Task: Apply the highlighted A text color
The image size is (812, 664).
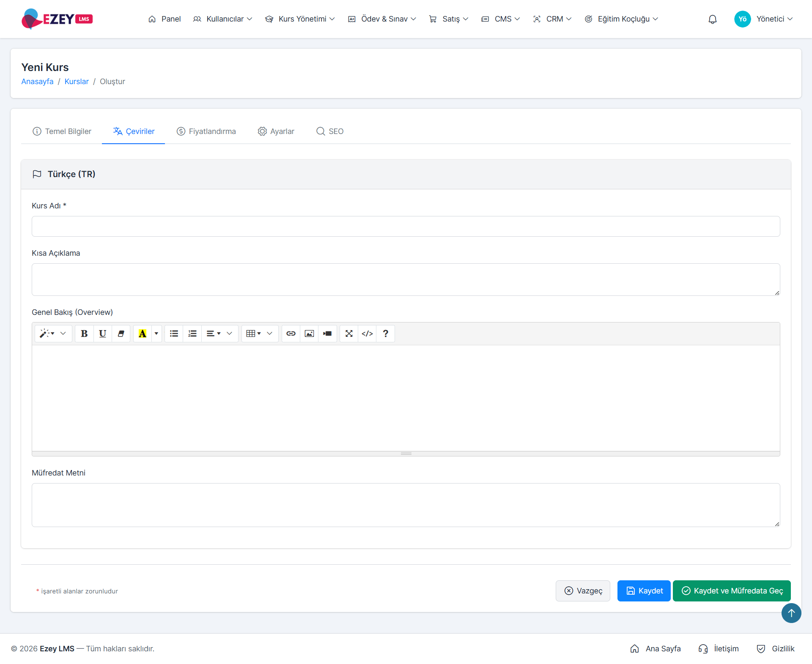Action: pos(143,333)
